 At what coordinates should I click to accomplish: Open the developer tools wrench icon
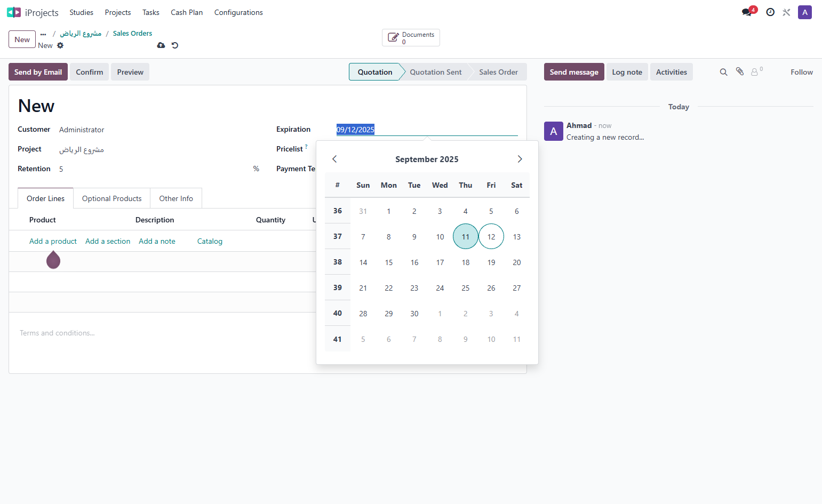[x=786, y=12]
